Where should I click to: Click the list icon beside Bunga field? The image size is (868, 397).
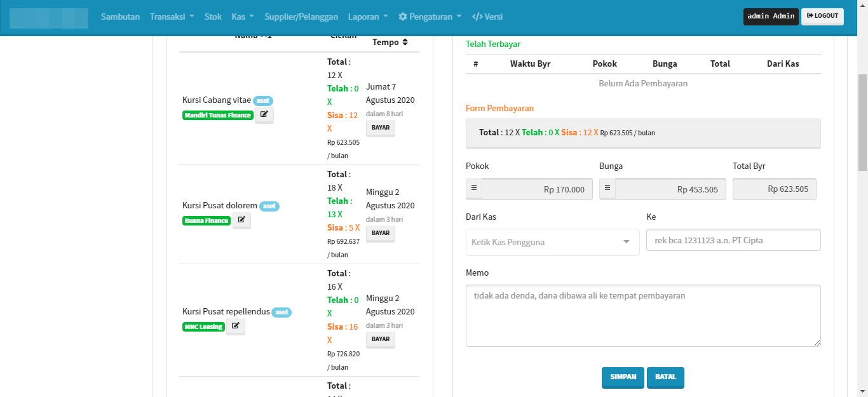point(607,189)
